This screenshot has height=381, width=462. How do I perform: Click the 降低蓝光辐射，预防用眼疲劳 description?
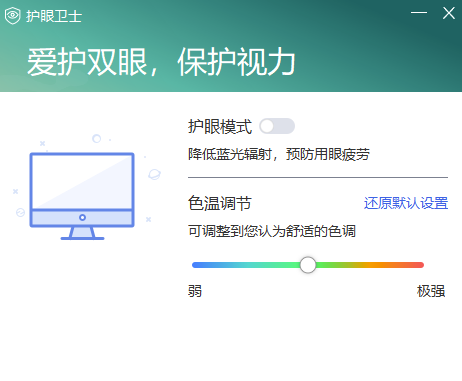tap(279, 154)
